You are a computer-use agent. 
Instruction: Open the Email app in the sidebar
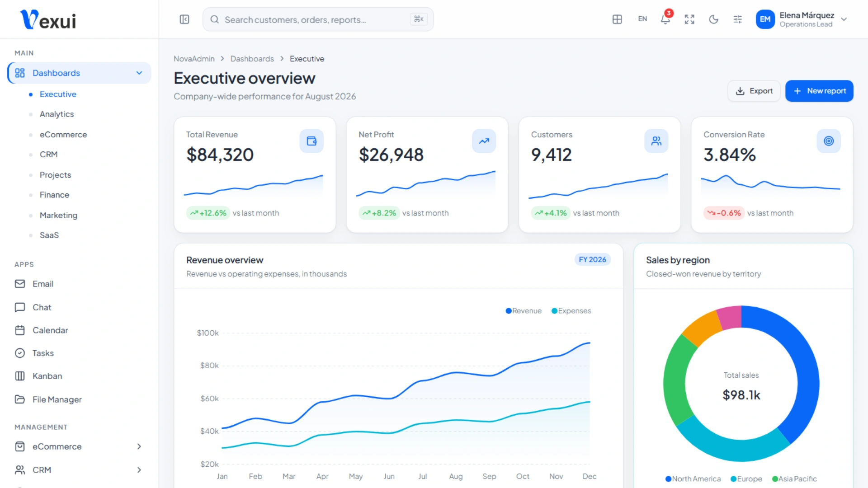(x=79, y=284)
